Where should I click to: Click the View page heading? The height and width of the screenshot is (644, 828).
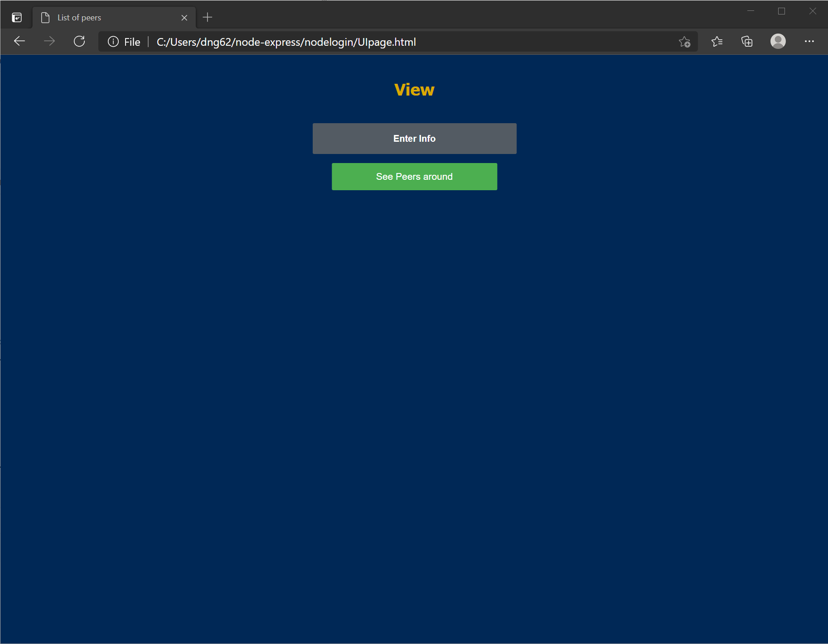[414, 89]
